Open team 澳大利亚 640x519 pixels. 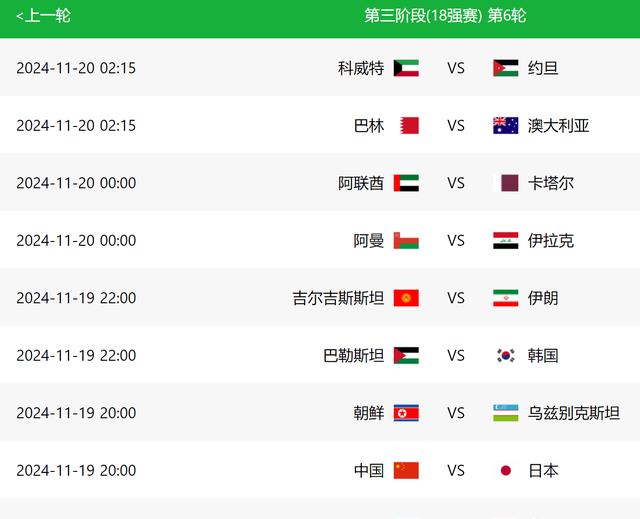558,126
